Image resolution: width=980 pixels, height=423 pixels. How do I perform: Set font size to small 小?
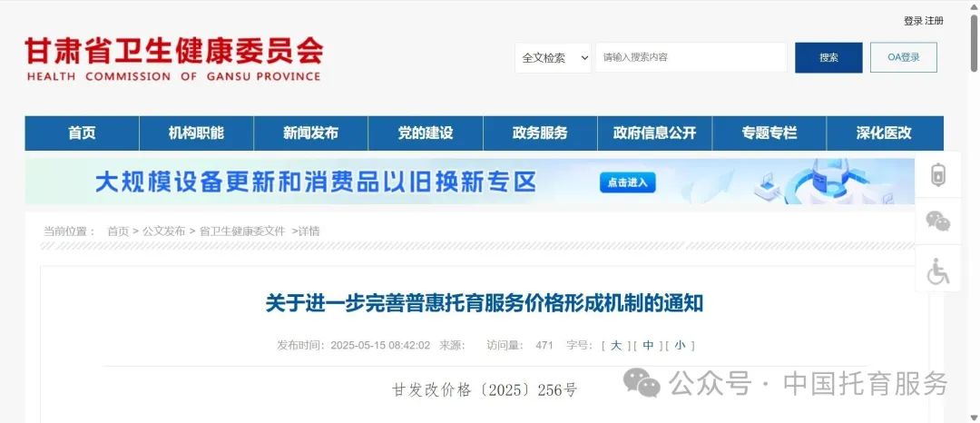coord(680,345)
